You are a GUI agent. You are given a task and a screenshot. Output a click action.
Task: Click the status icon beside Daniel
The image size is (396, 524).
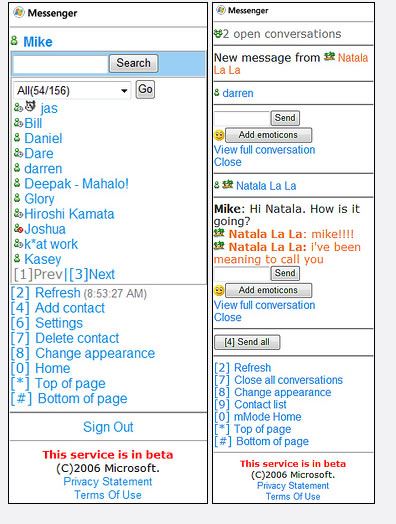(17, 138)
